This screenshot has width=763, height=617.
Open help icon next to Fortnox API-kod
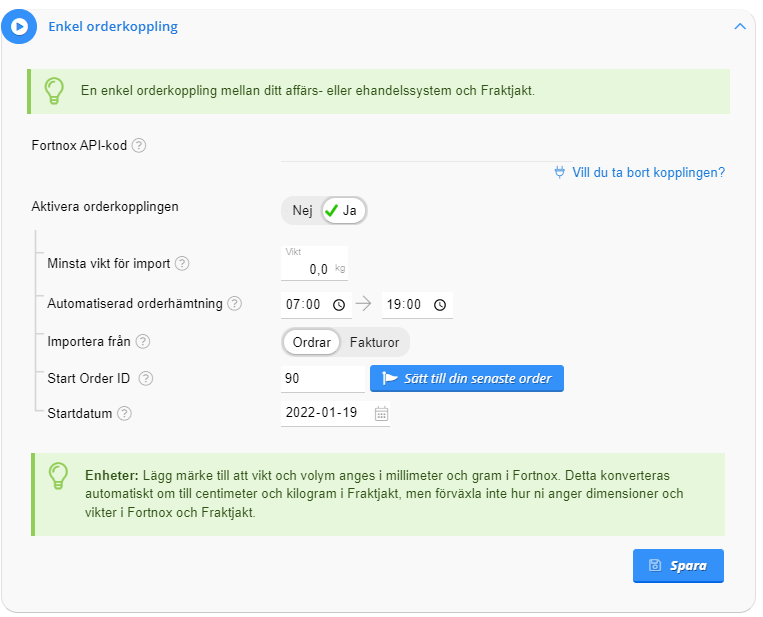139,145
